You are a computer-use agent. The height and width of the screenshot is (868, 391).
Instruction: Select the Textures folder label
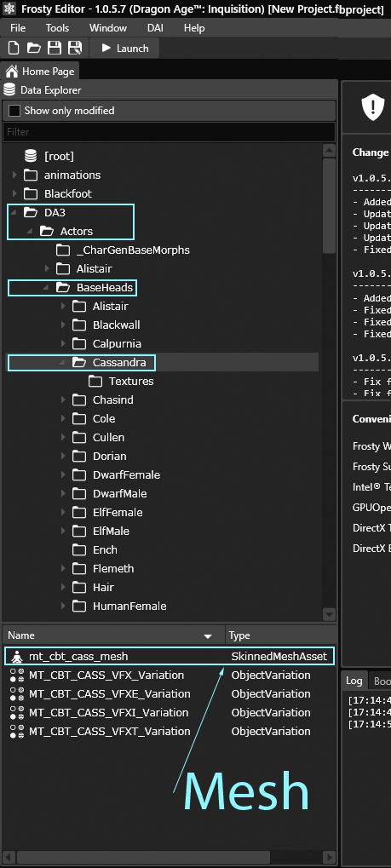(131, 382)
